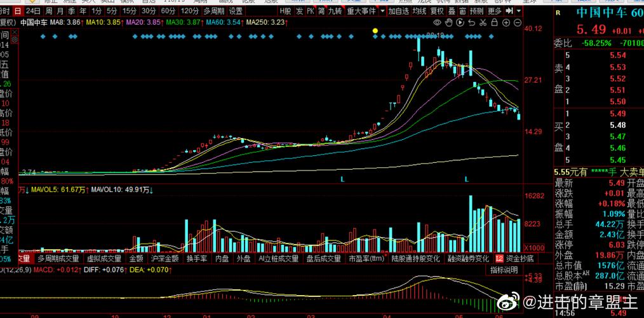Select the 60分 minute chart tab

pos(168,11)
